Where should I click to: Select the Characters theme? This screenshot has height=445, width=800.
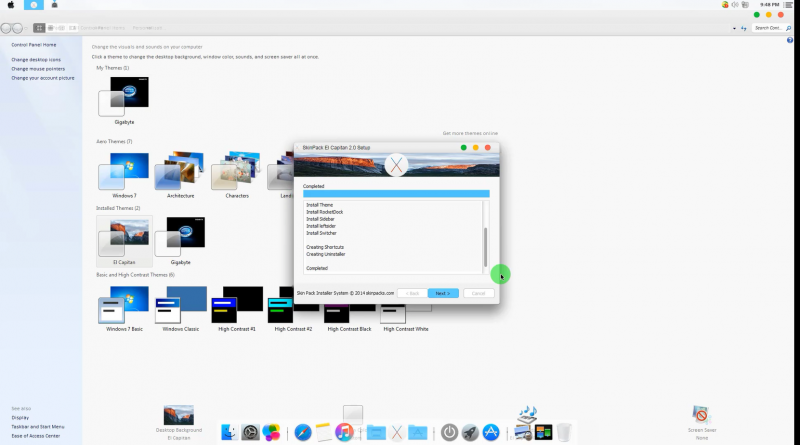(x=237, y=175)
